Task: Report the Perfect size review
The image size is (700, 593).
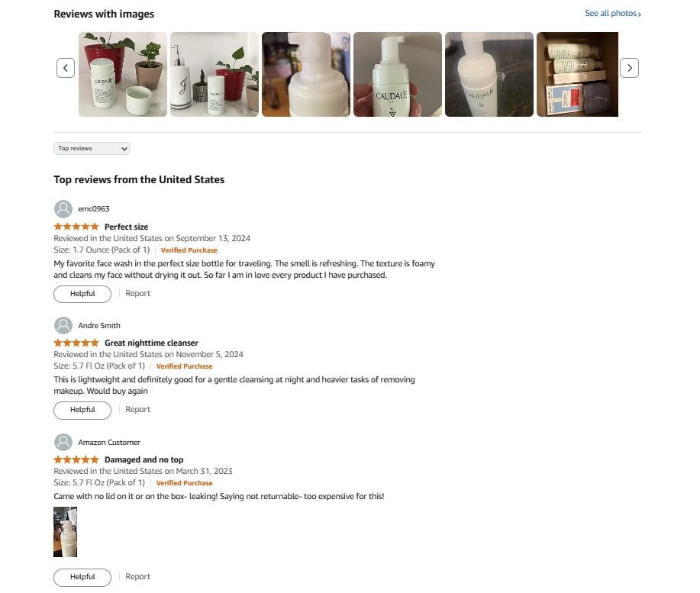Action: [137, 293]
